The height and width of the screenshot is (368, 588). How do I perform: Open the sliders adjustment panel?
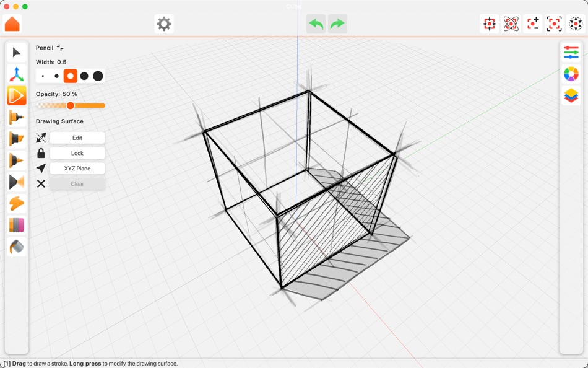(571, 52)
